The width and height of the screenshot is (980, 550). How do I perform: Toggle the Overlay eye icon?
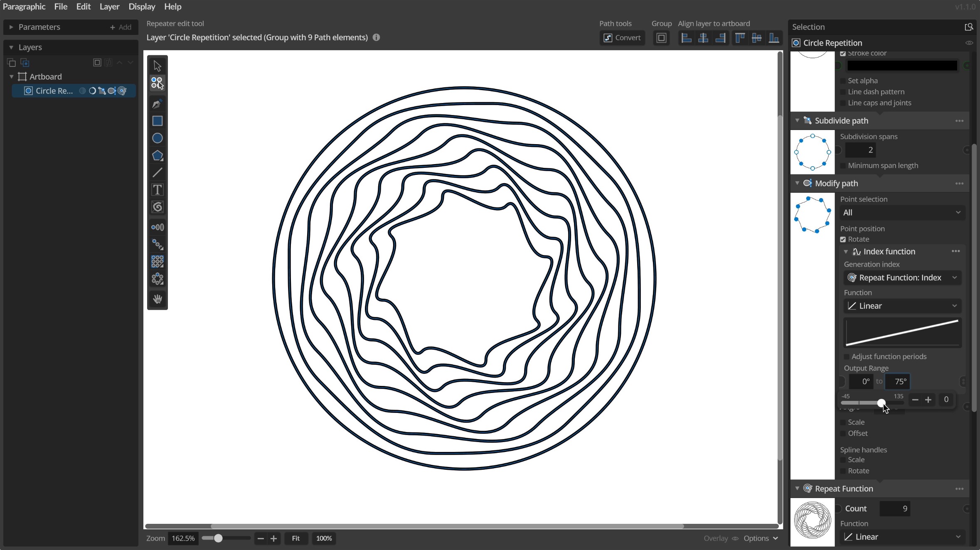[x=735, y=538]
